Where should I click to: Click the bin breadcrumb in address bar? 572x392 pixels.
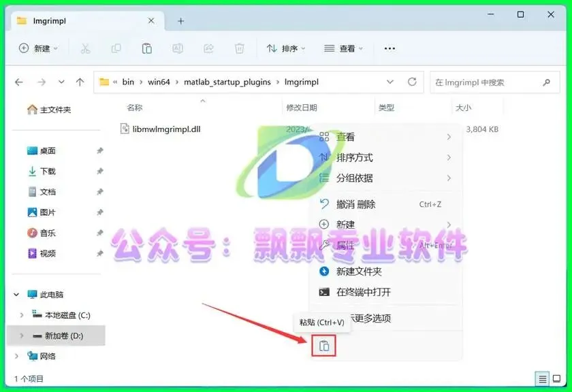(128, 82)
